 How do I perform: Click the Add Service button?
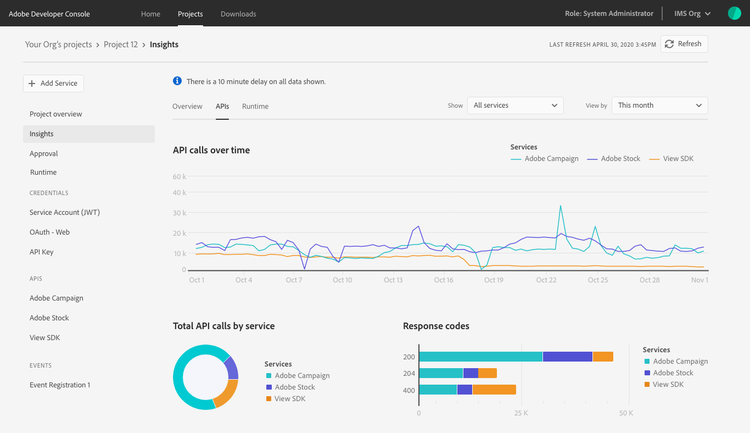pyautogui.click(x=54, y=83)
